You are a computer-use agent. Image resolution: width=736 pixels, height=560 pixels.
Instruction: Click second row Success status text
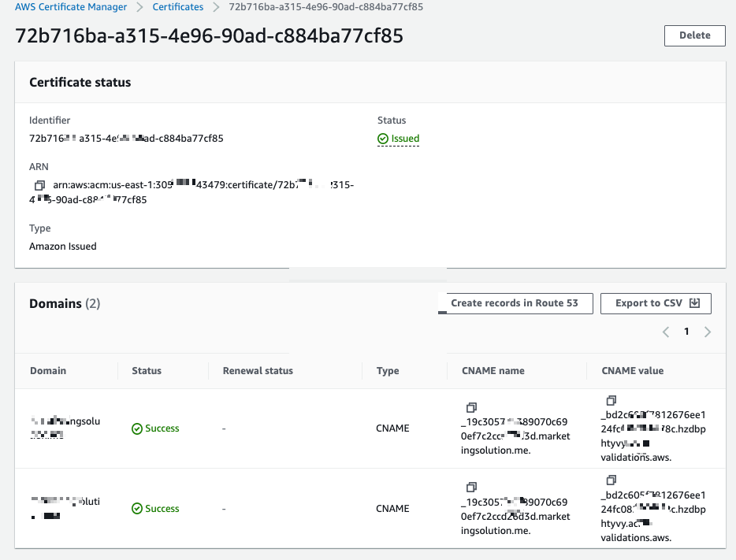[x=162, y=508]
